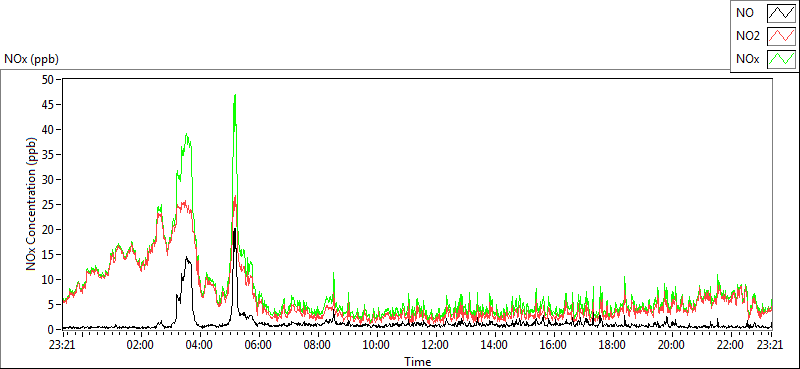Click the 04:00 time axis marker
The width and height of the screenshot is (800, 369).
(x=199, y=345)
